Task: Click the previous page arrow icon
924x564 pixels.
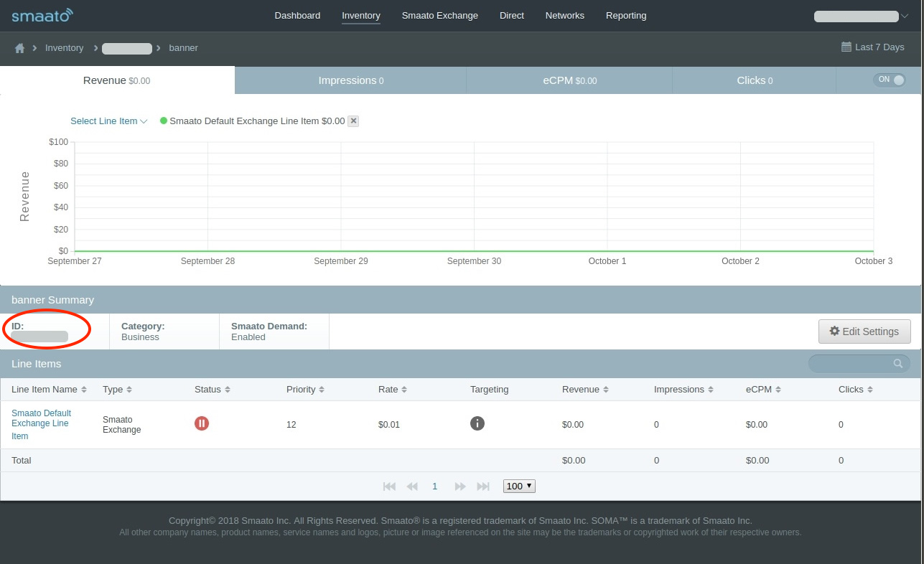Action: point(412,487)
